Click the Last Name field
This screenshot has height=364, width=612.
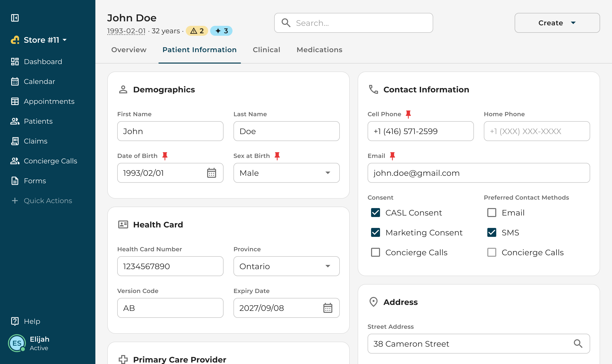coord(286,131)
